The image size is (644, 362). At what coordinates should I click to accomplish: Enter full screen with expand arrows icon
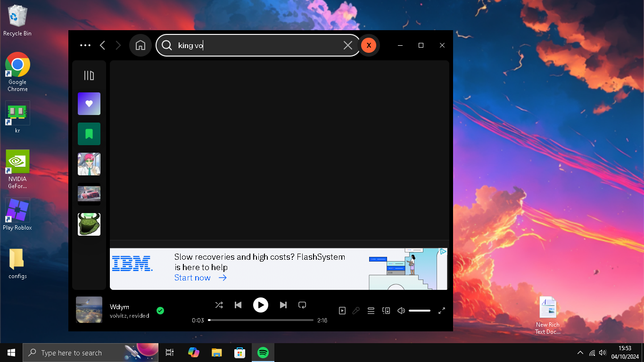(442, 311)
